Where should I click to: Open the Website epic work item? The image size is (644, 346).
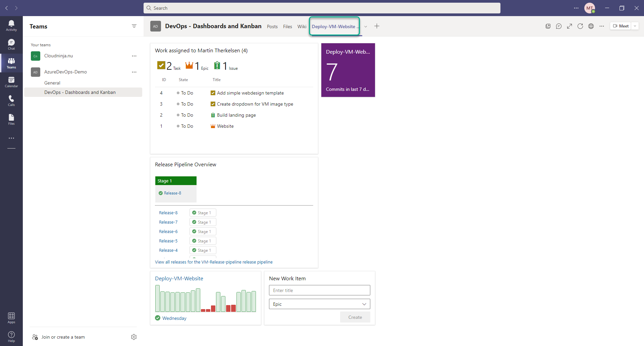pos(225,126)
